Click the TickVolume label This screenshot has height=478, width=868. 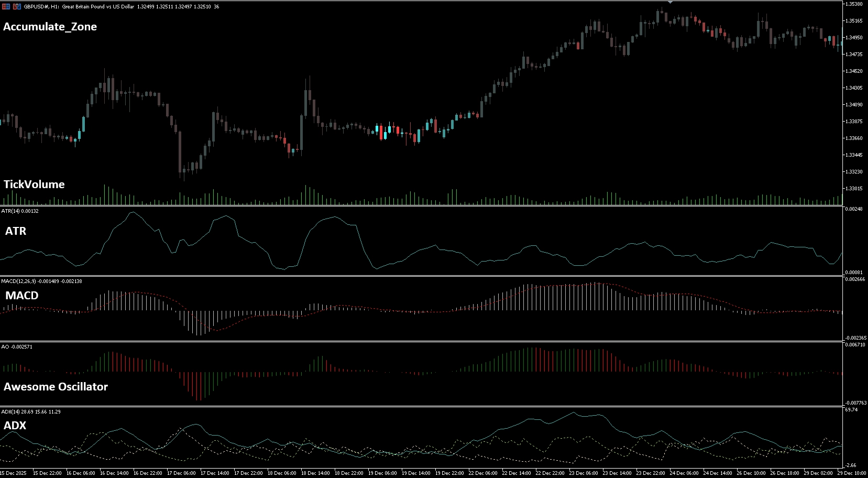[34, 184]
